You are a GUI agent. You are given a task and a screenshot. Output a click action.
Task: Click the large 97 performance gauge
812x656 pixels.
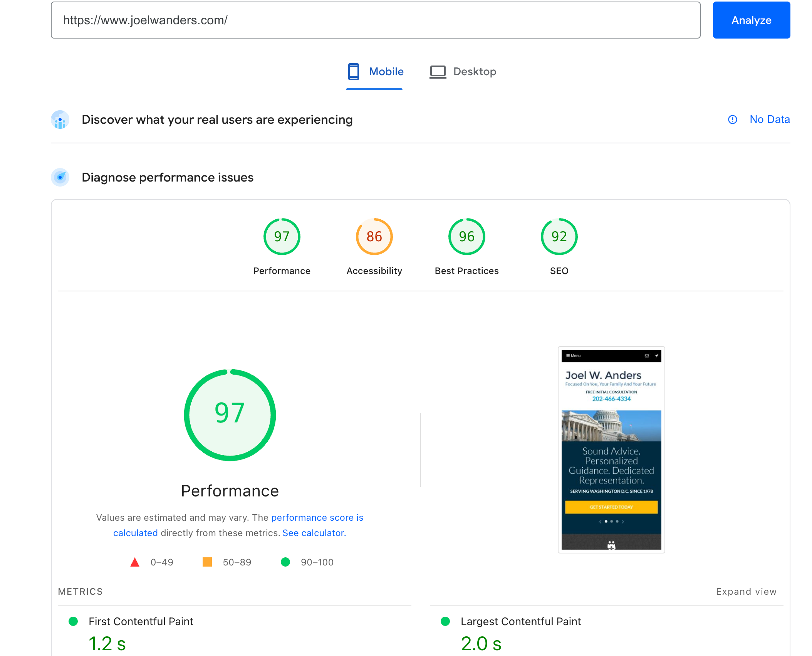pos(230,415)
